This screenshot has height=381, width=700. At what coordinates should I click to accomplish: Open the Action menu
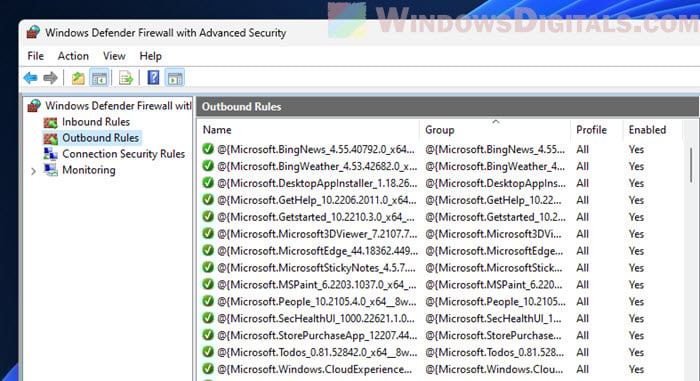tap(73, 56)
